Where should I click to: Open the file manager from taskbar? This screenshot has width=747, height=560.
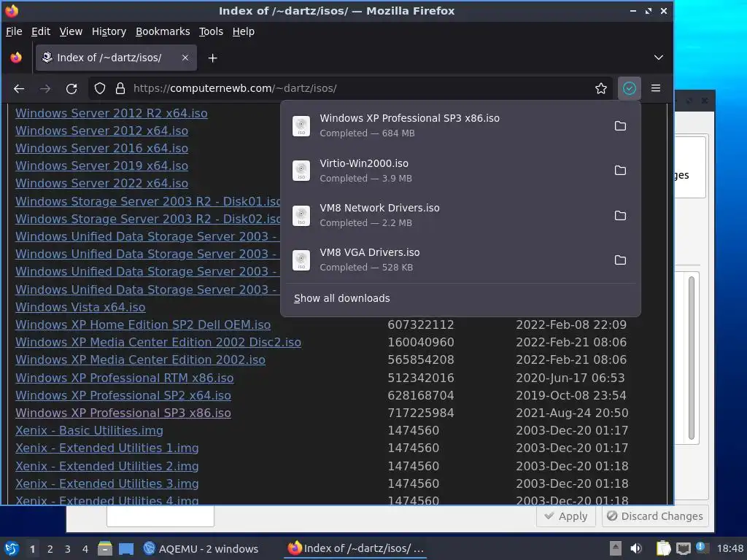(105, 548)
